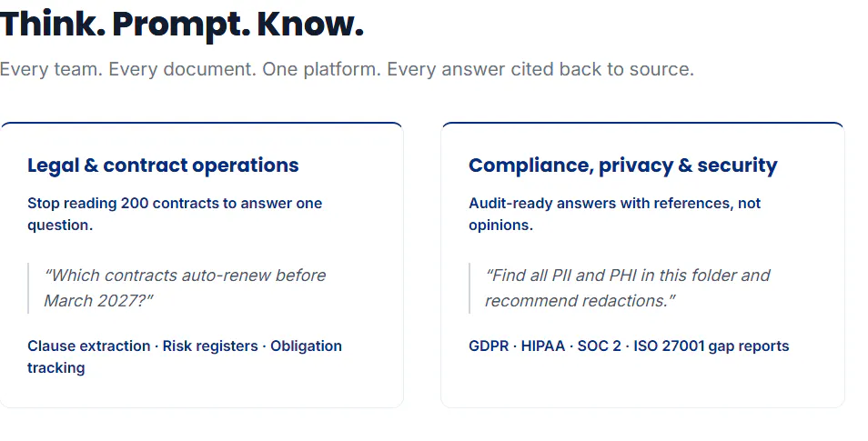
Task: Click the word 'Know.' in the headline
Action: 310,25
